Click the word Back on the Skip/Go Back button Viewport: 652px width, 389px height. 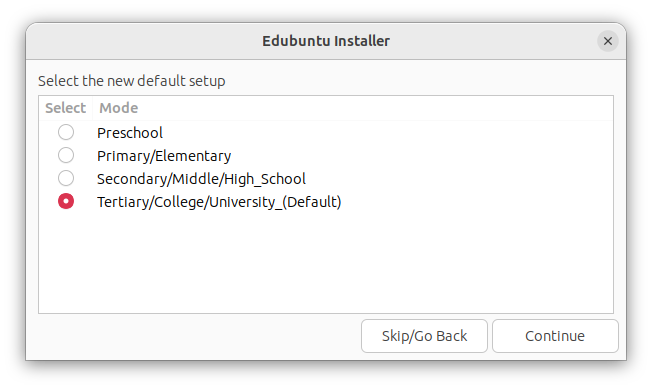click(x=452, y=336)
